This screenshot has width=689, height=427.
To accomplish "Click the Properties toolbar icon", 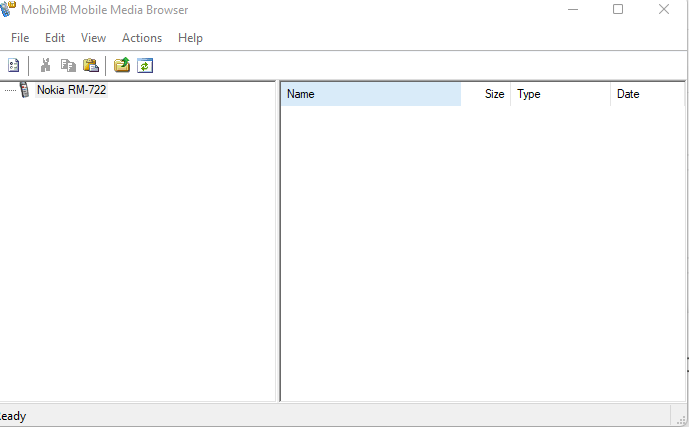I will point(14,65).
